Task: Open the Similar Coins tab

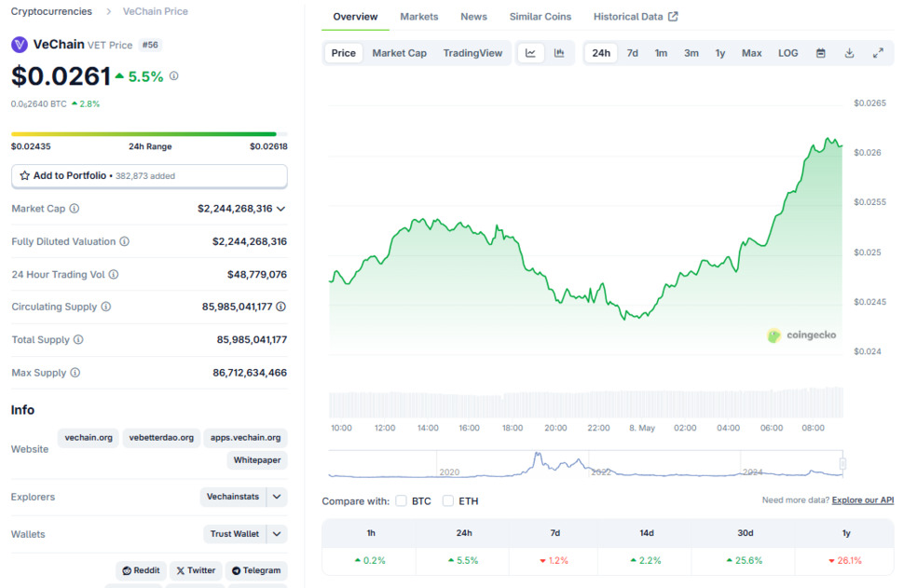Action: (540, 17)
